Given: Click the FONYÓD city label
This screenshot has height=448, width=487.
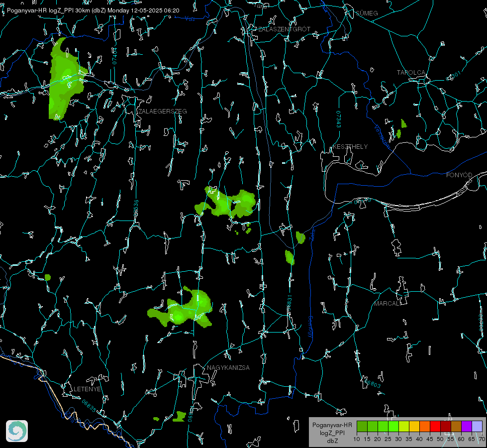Looking at the screenshot, I should coord(459,175).
